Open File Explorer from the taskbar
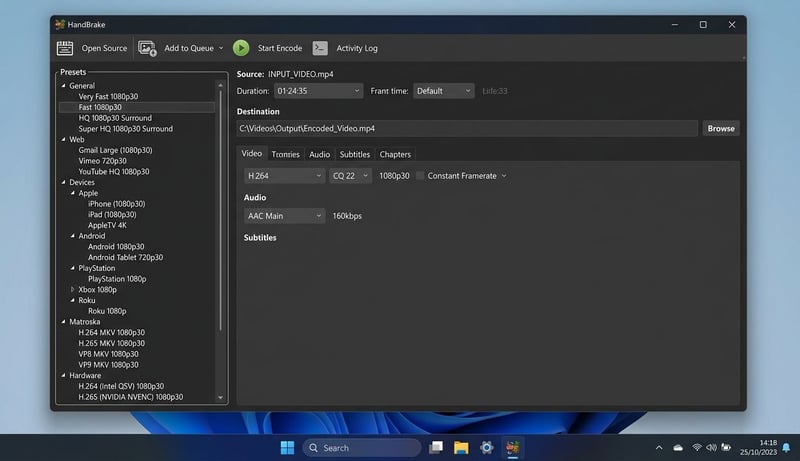The width and height of the screenshot is (800, 461). 461,448
